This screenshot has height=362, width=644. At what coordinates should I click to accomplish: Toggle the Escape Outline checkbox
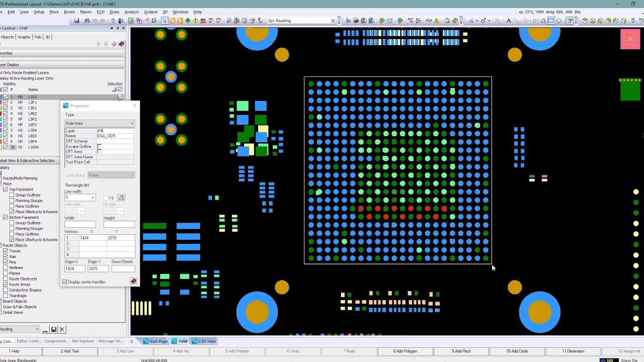(99, 146)
